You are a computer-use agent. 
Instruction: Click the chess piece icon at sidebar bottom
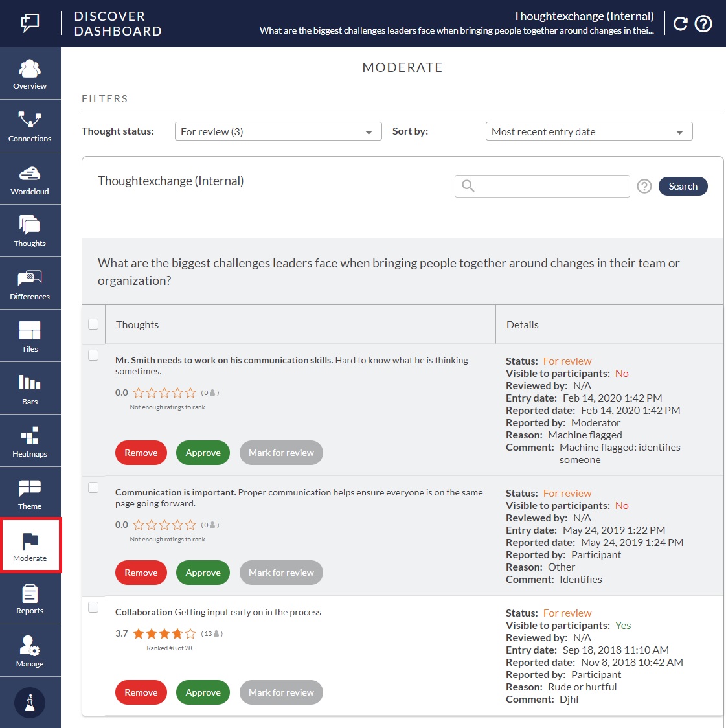point(30,703)
